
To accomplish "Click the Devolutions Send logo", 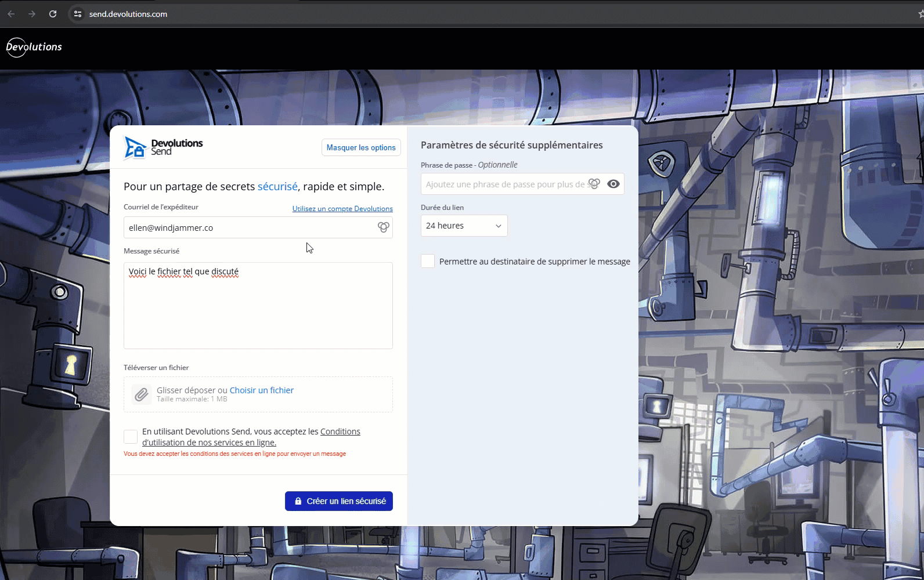I will click(163, 147).
